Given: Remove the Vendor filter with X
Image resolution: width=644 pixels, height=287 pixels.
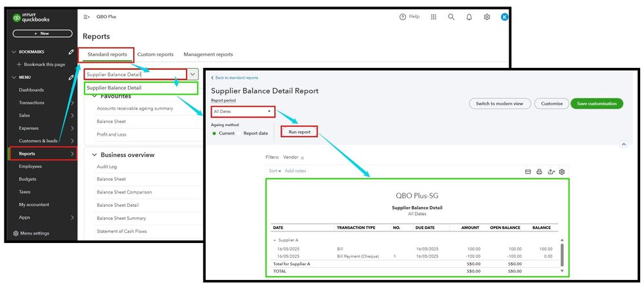Looking at the screenshot, I should point(302,158).
